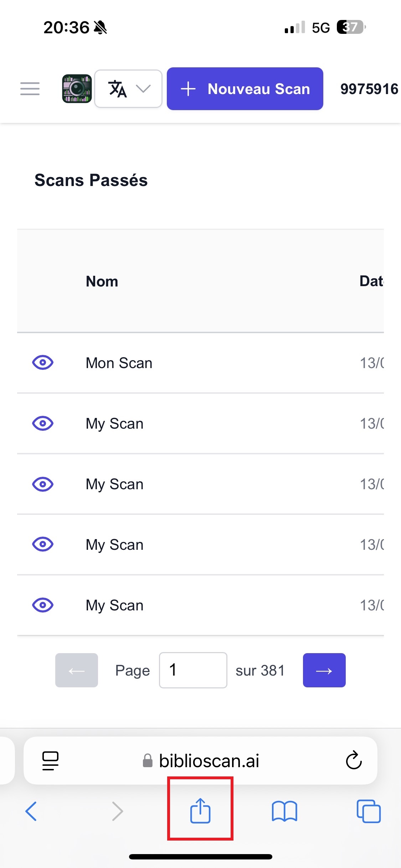Click the Date column header
Screen dimensions: 401x868
[x=371, y=281]
